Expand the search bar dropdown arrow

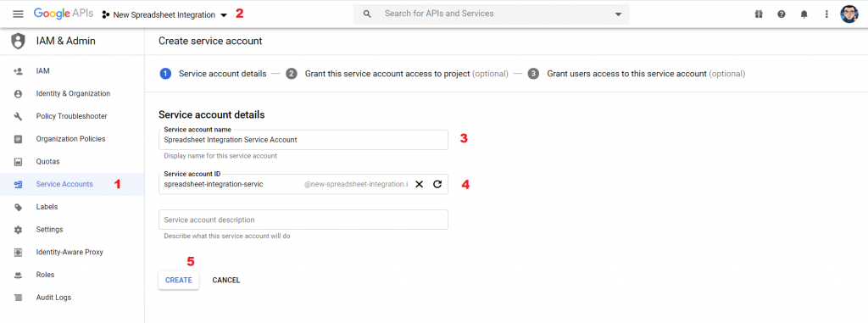pos(618,14)
